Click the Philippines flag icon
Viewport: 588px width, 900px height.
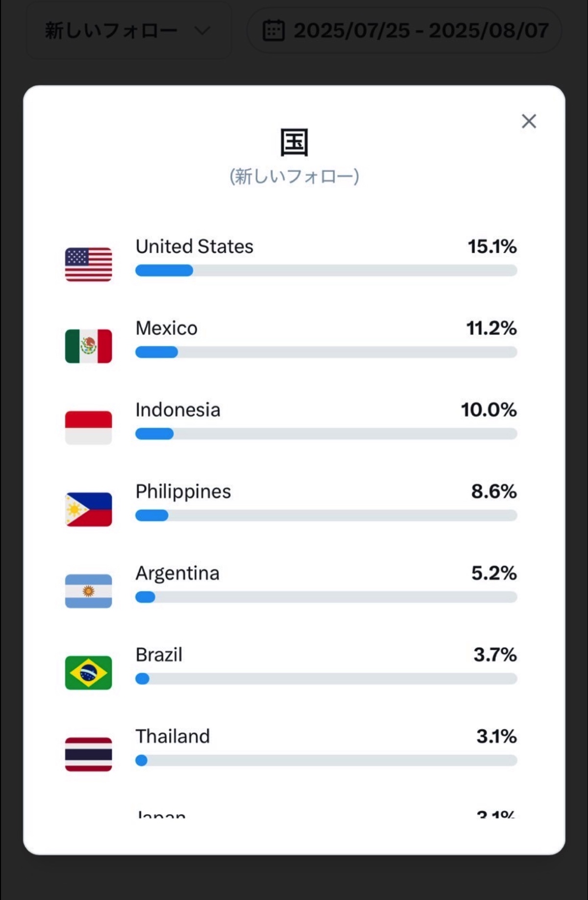point(88,509)
